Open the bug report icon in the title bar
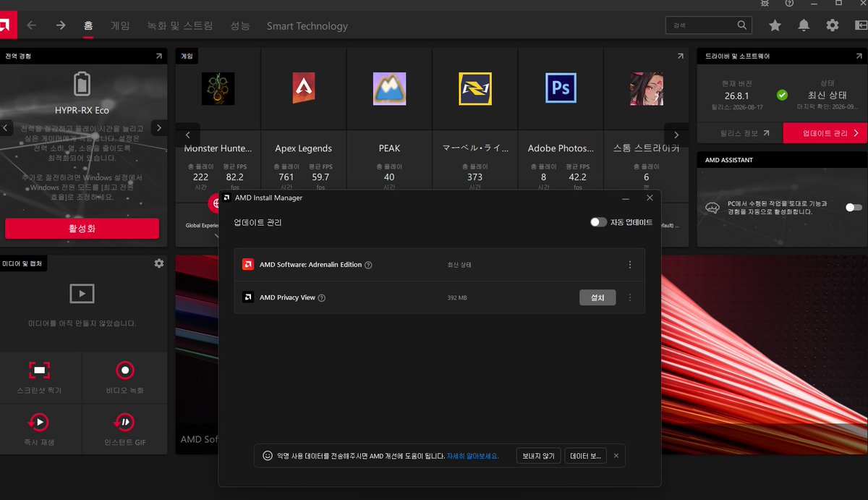This screenshot has height=500, width=868. pyautogui.click(x=765, y=3)
